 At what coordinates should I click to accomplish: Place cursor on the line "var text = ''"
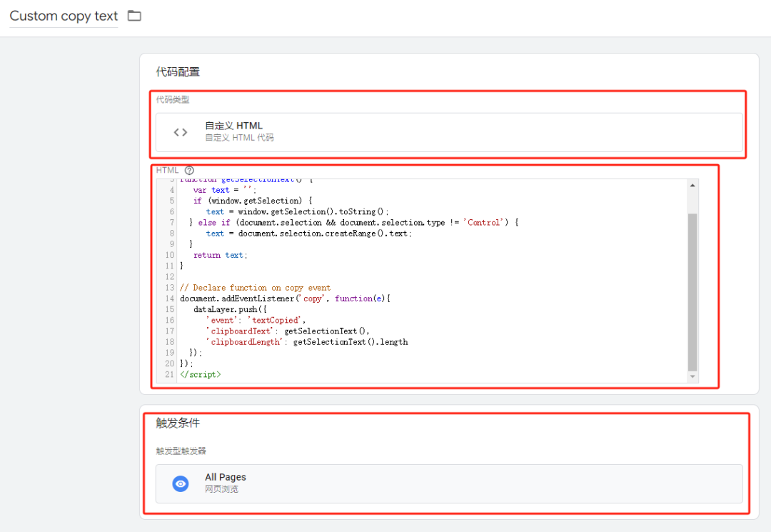(x=225, y=190)
